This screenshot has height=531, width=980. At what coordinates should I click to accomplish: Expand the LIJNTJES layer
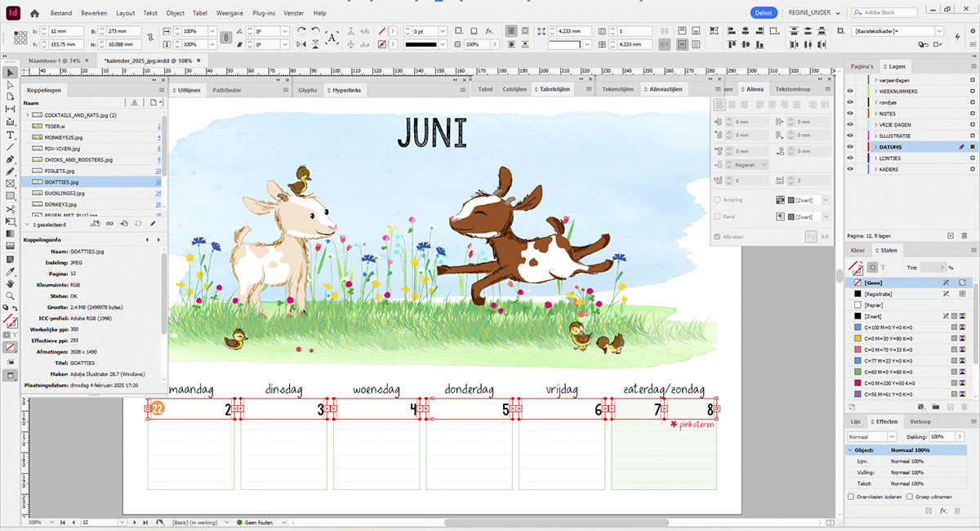coord(875,158)
